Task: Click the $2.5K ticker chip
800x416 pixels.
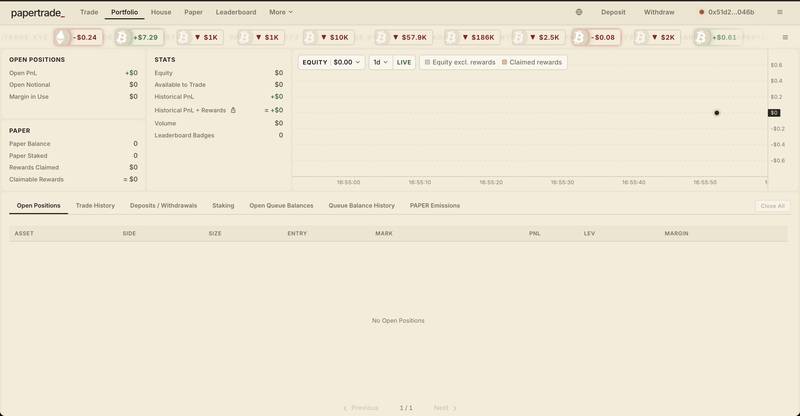Action: (538, 37)
